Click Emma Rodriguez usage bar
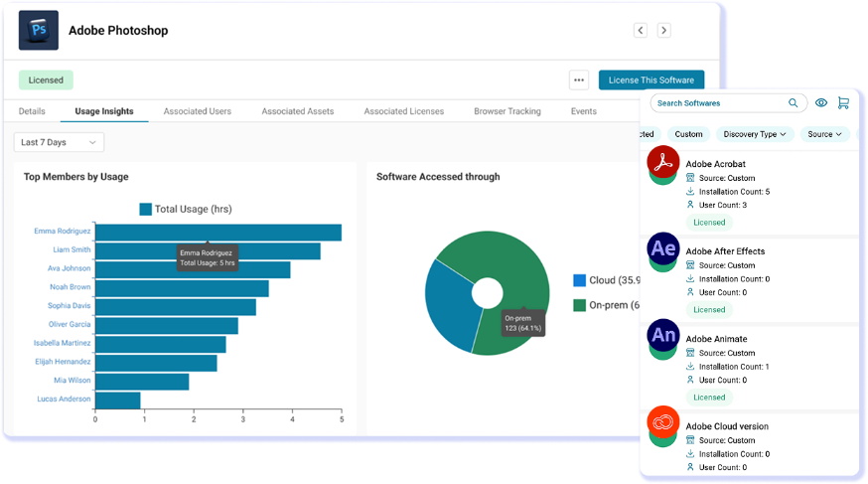The width and height of the screenshot is (868, 484). tap(218, 233)
